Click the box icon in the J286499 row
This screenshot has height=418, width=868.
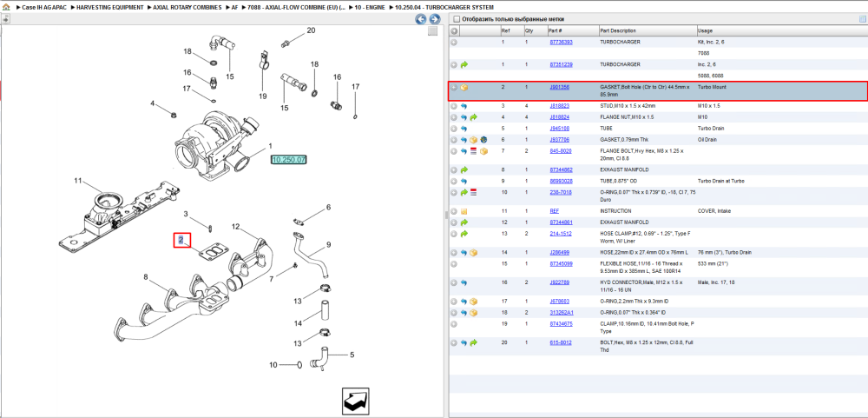[473, 253]
